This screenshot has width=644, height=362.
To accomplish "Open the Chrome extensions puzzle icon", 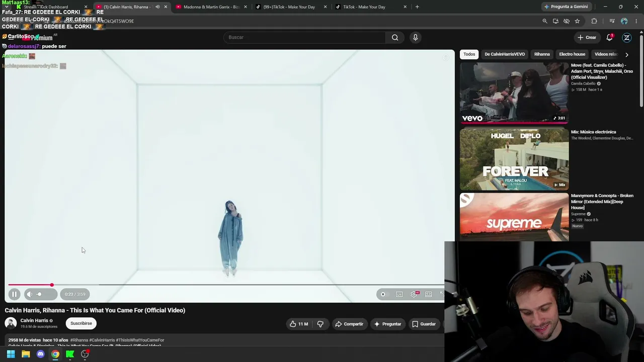I will pyautogui.click(x=594, y=21).
